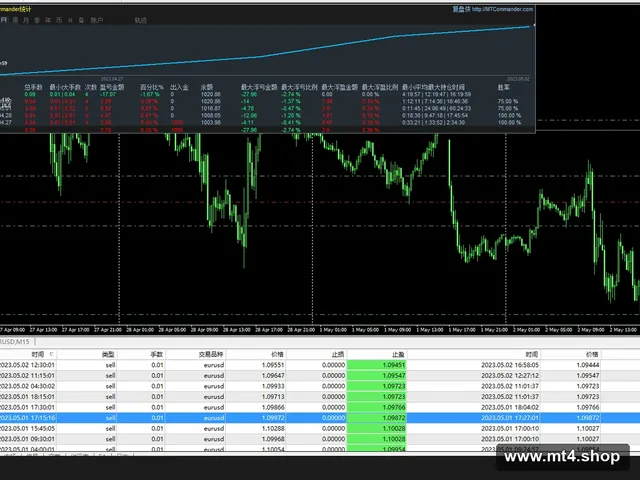Select trade row opened 2023.05.02 12:30:01

click(x=320, y=365)
